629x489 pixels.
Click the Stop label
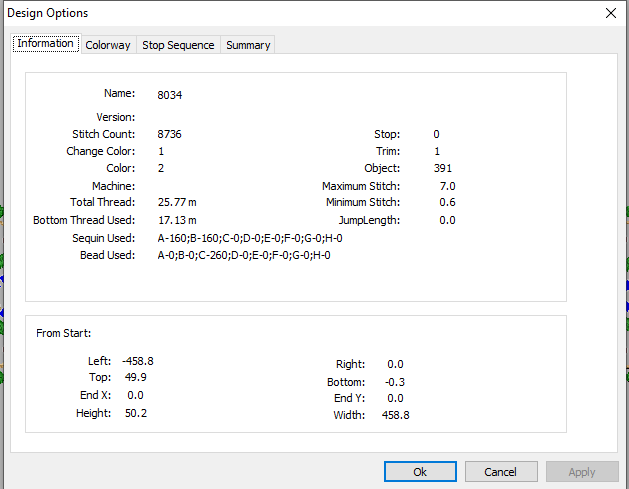point(387,134)
